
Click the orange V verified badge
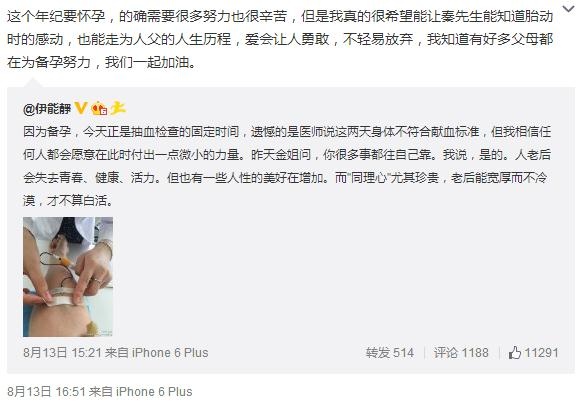pyautogui.click(x=81, y=108)
